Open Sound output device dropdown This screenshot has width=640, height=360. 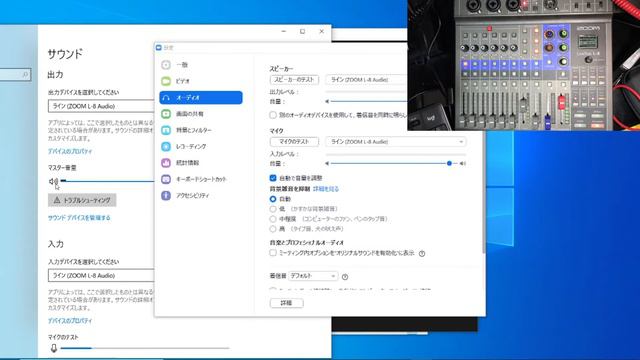pos(101,106)
